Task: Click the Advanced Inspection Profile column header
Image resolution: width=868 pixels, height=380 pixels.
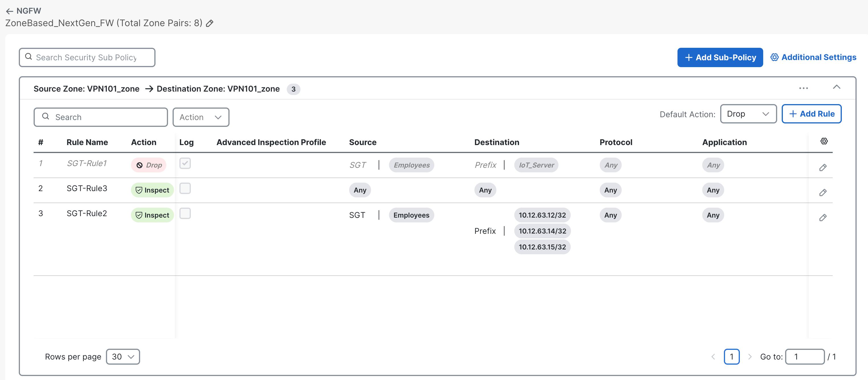Action: click(271, 142)
